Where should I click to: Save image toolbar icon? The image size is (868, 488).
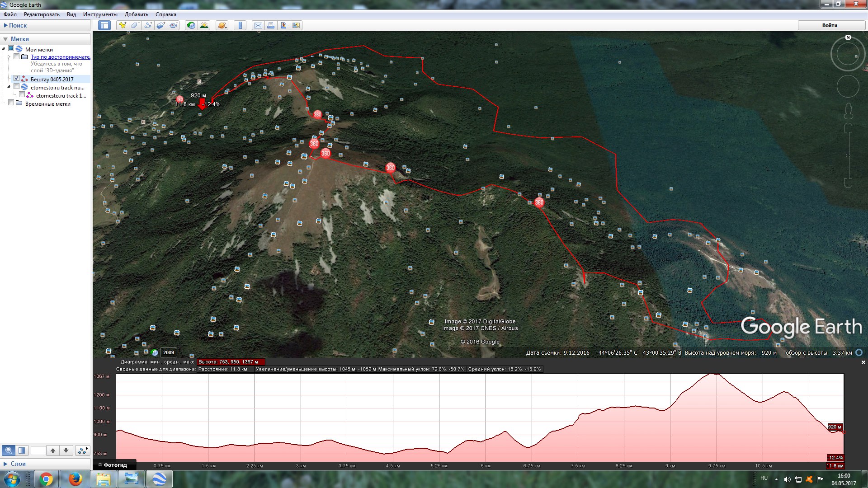[x=296, y=25]
